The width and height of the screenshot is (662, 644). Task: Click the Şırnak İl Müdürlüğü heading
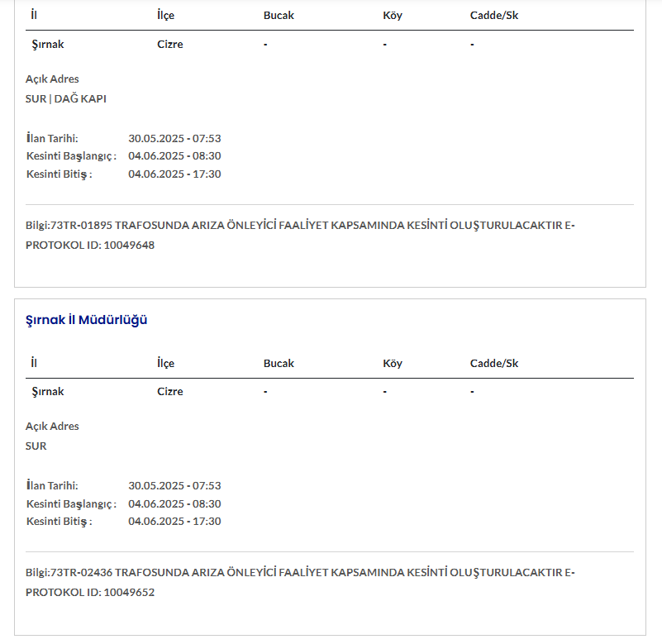tap(87, 320)
